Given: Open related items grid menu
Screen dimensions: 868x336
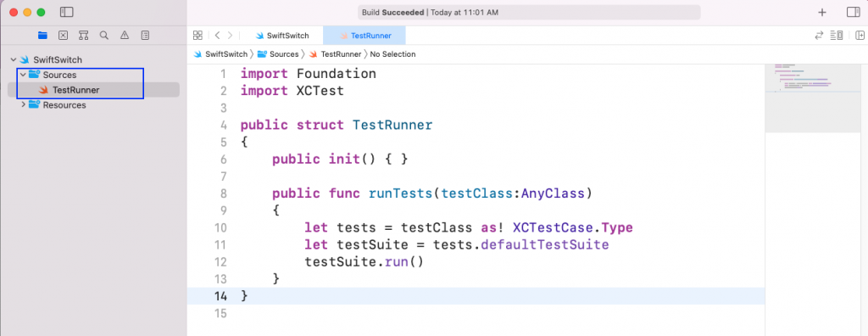Looking at the screenshot, I should (x=198, y=36).
